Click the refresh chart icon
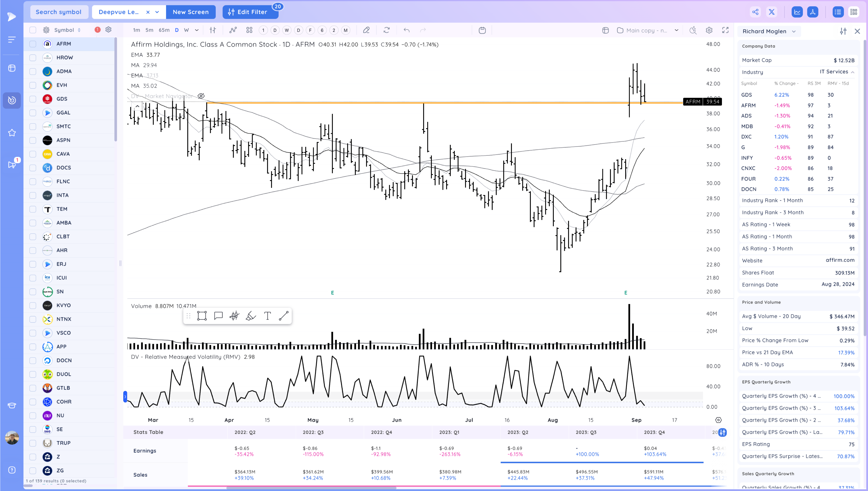Viewport: 868px width, 491px height. click(387, 30)
